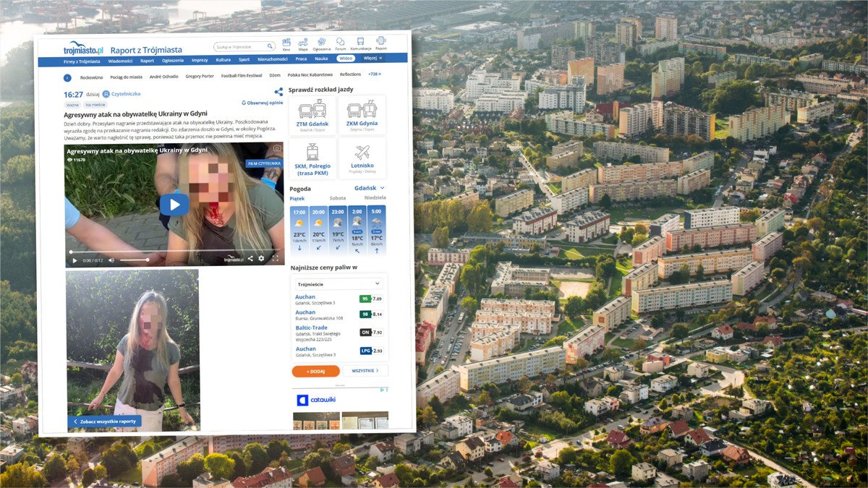
Task: Open the Football Film Festiwal topic link
Action: click(242, 75)
